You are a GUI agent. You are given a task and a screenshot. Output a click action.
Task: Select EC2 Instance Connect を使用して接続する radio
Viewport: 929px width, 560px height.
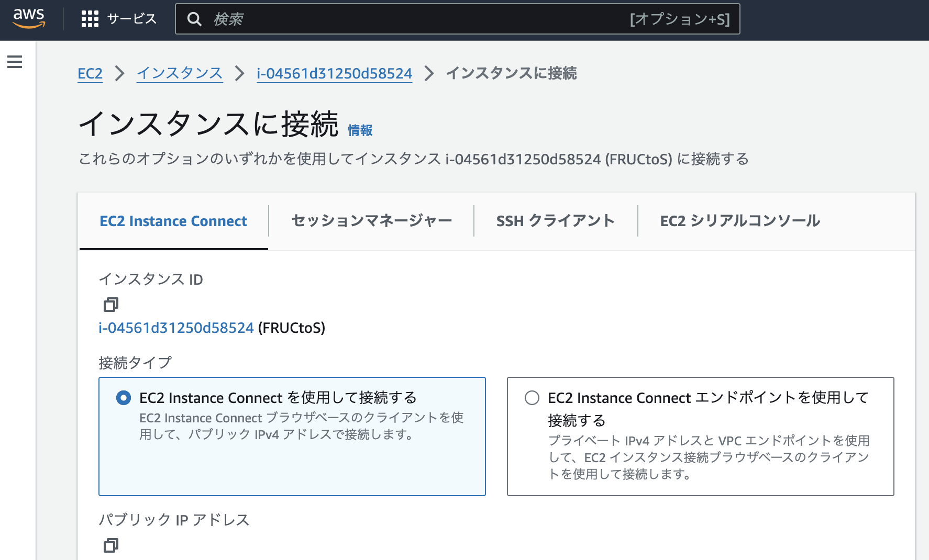point(124,398)
